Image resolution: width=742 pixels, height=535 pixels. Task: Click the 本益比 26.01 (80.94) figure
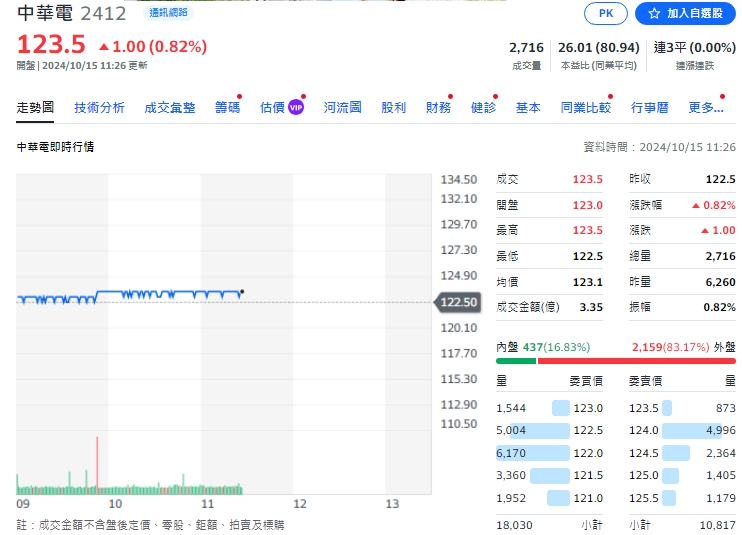[599, 47]
